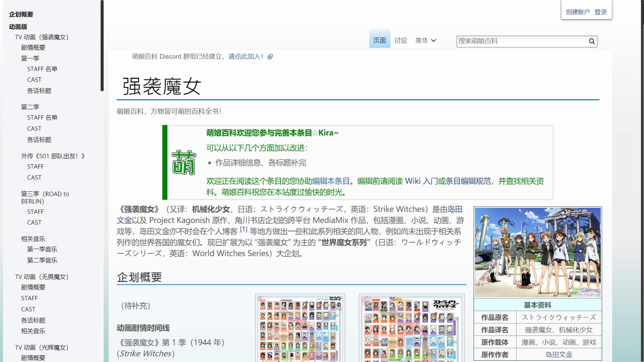This screenshot has width=644, height=362.
Task: Jump to 动画版 in the contents
Action: pos(18,27)
